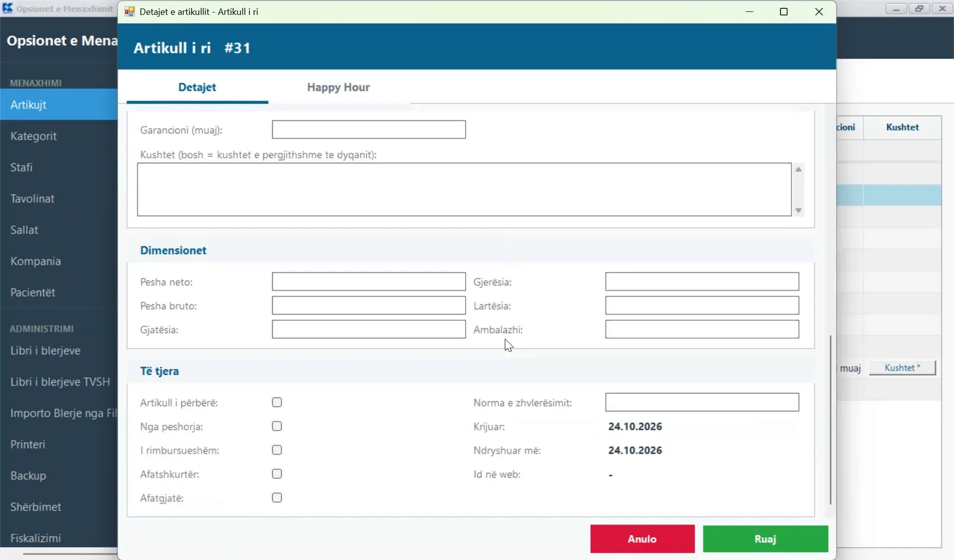
Task: Click inside the Kushtet text area
Action: pyautogui.click(x=464, y=189)
